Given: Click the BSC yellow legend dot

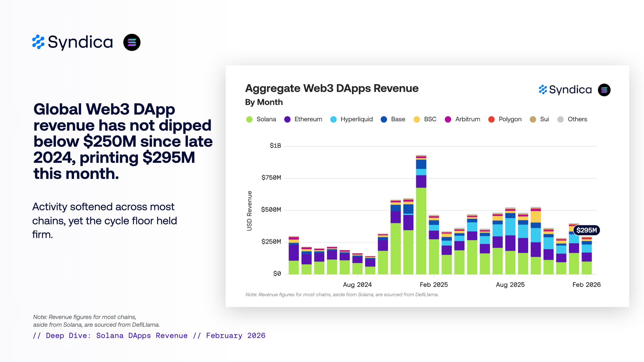Looking at the screenshot, I should tap(417, 119).
